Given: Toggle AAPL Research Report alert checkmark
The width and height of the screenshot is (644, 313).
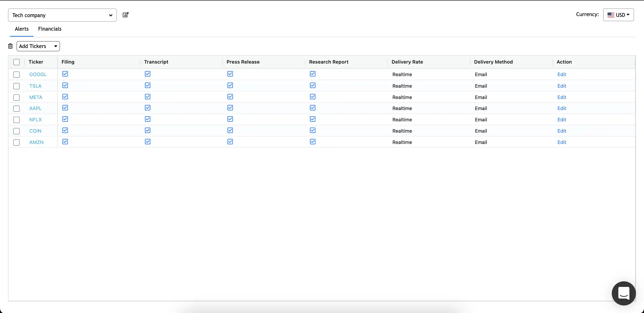Looking at the screenshot, I should tap(313, 108).
